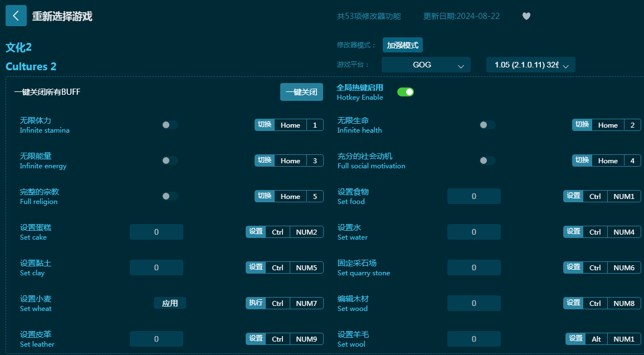Screen dimensions: 644x355
Task: Switch on Infinite energy toggle
Action: pyautogui.click(x=170, y=161)
